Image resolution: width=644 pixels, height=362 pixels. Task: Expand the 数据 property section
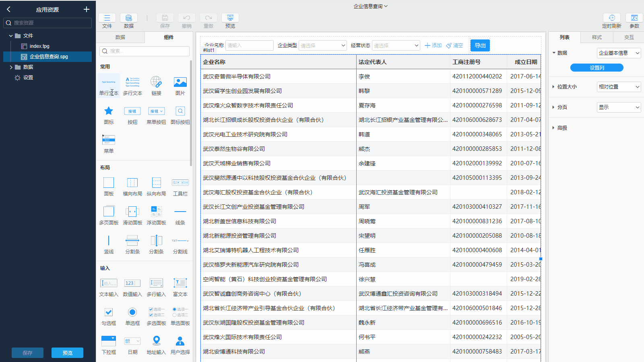(x=554, y=53)
